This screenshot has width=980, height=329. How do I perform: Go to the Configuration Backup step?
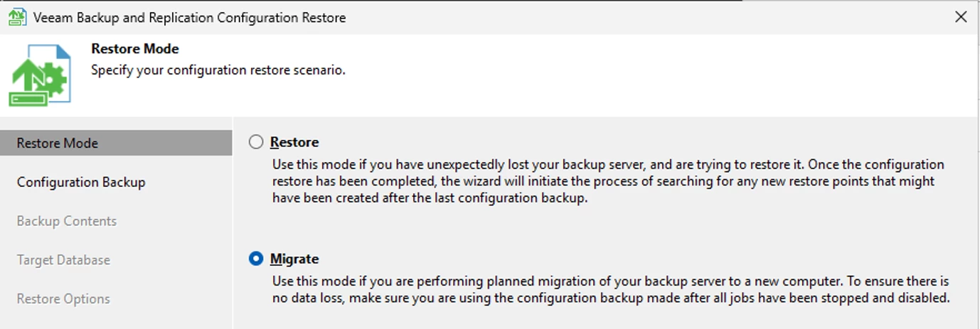click(116, 182)
